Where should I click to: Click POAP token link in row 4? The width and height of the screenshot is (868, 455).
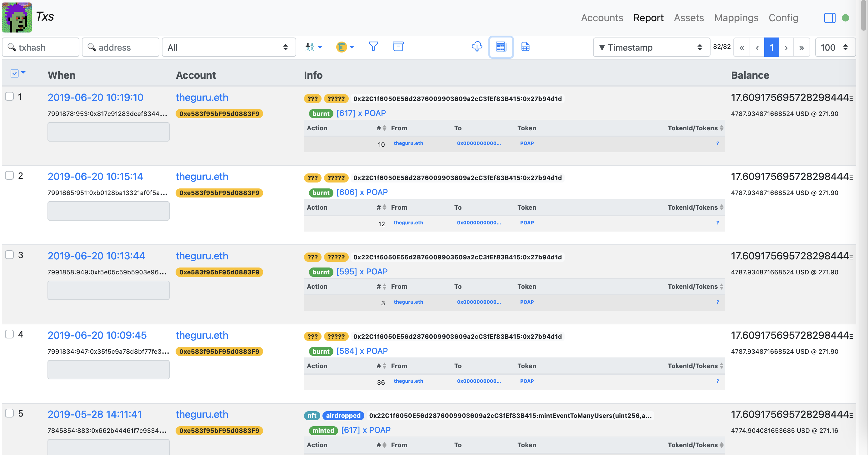pos(527,381)
